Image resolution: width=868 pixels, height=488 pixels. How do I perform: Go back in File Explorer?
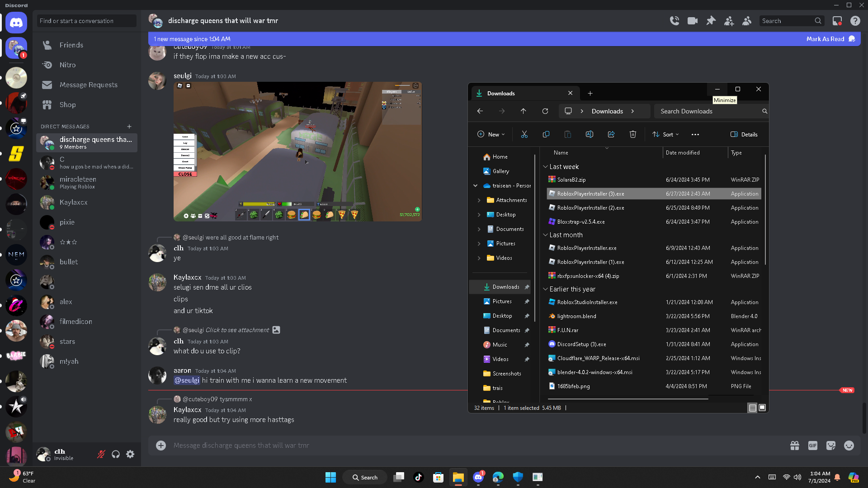(x=480, y=111)
